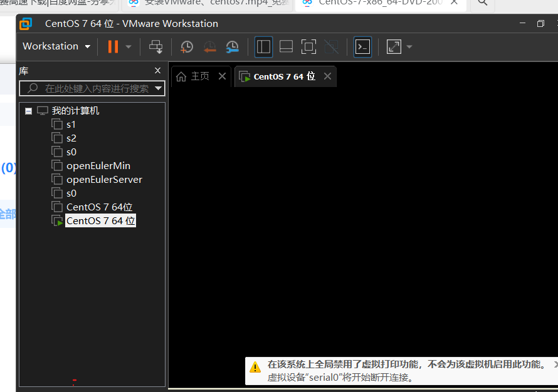Screen dimensions: 558x392
Task: Collapse the 我的计算机 tree node
Action: tap(28, 111)
